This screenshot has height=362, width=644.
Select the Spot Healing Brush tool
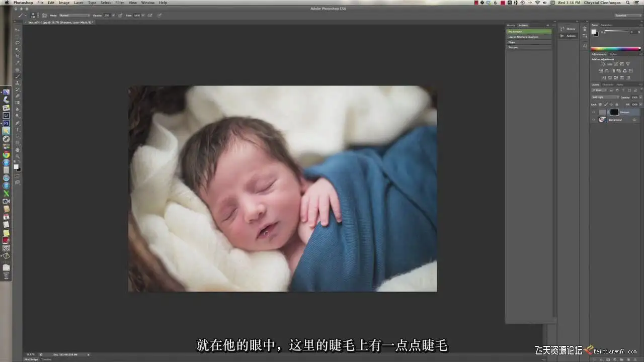18,70
